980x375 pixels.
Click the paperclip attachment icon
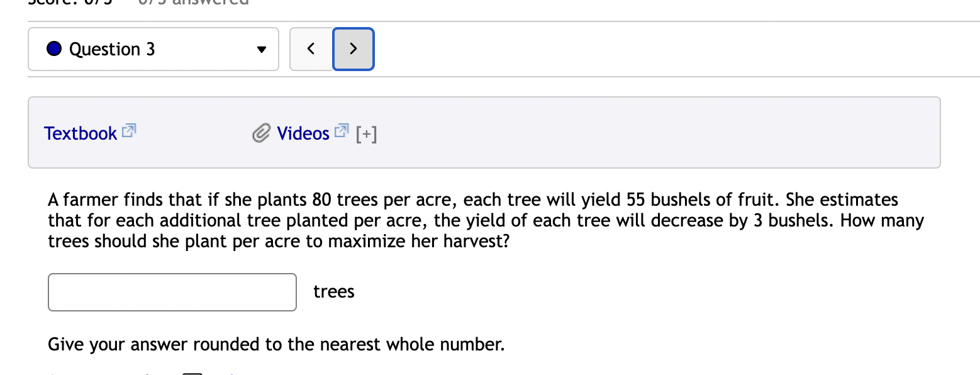[x=260, y=133]
